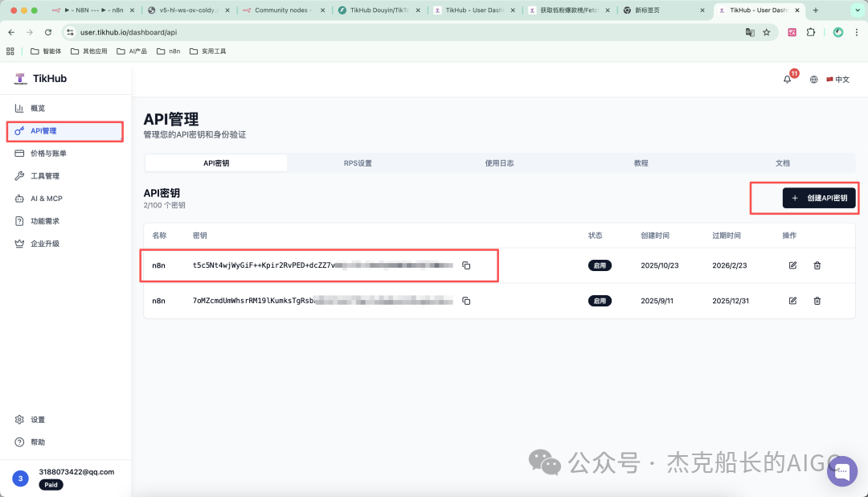Open 设置 settings in sidebar
This screenshot has width=868, height=497.
click(38, 420)
